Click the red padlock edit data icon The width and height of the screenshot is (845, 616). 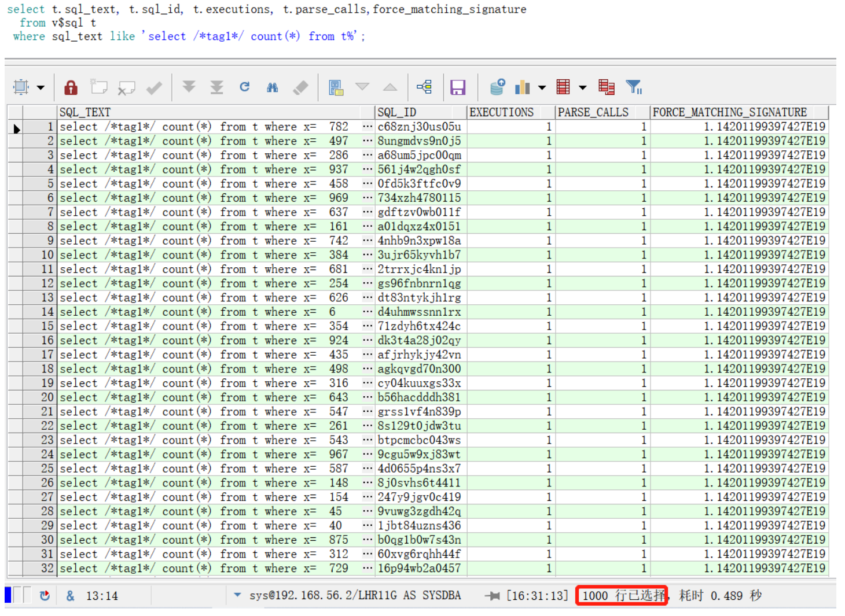(71, 87)
